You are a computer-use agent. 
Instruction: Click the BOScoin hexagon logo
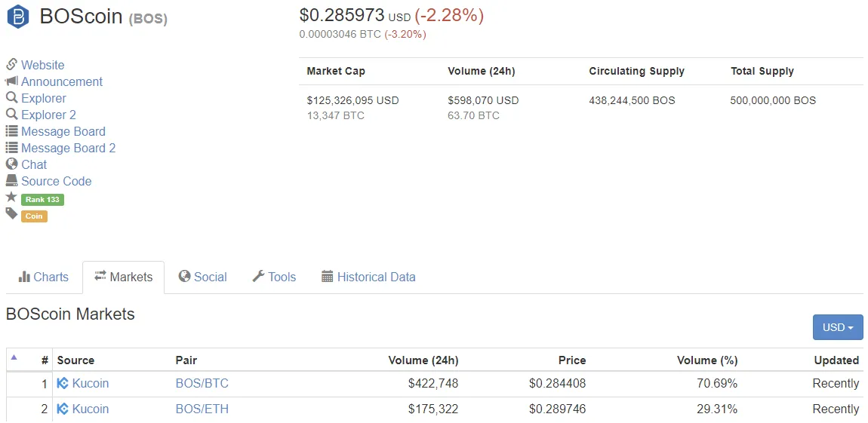tap(17, 17)
